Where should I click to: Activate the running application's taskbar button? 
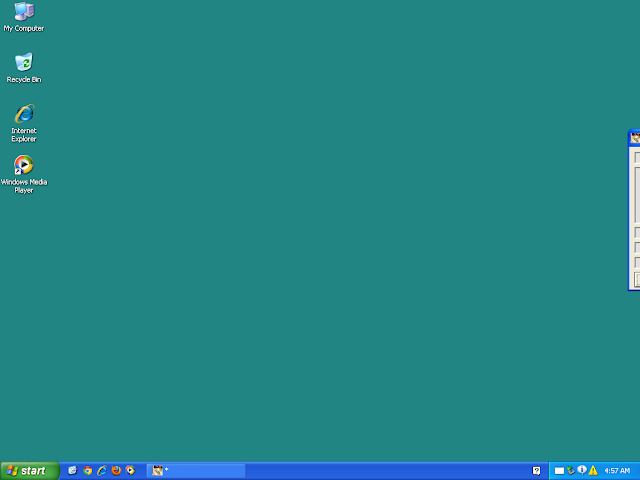(196, 471)
